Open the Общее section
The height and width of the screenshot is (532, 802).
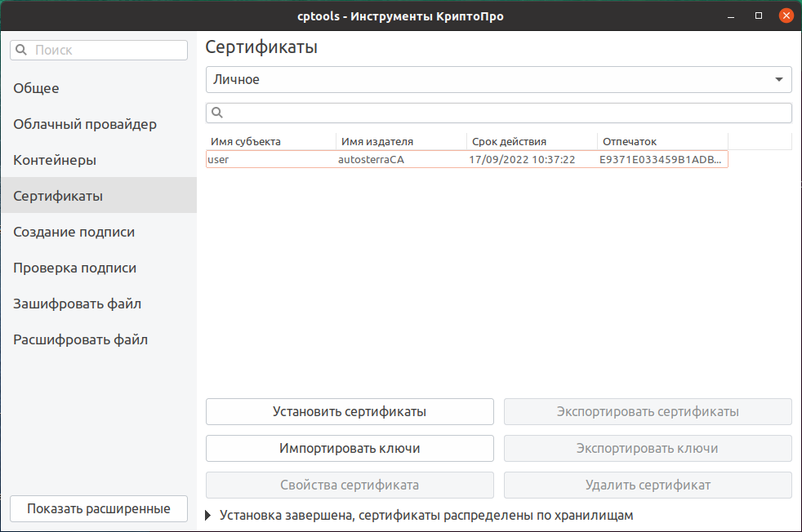click(99, 88)
